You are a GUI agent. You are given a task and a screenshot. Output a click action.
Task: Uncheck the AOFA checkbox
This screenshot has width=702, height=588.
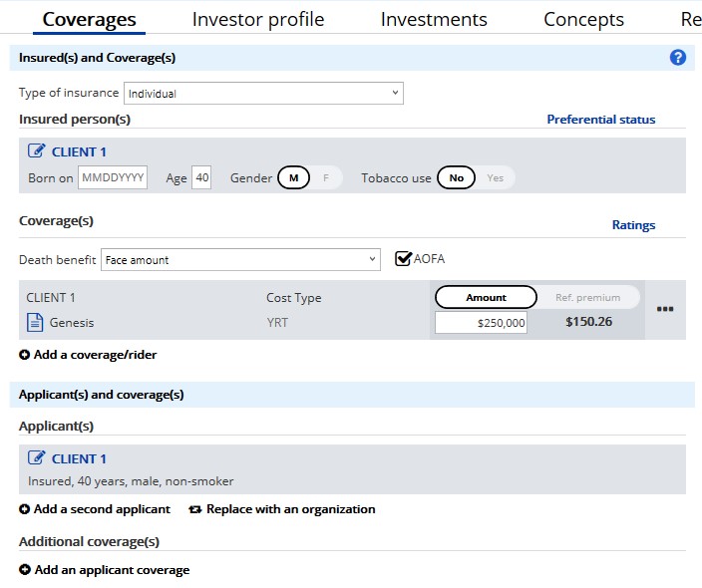click(x=404, y=259)
